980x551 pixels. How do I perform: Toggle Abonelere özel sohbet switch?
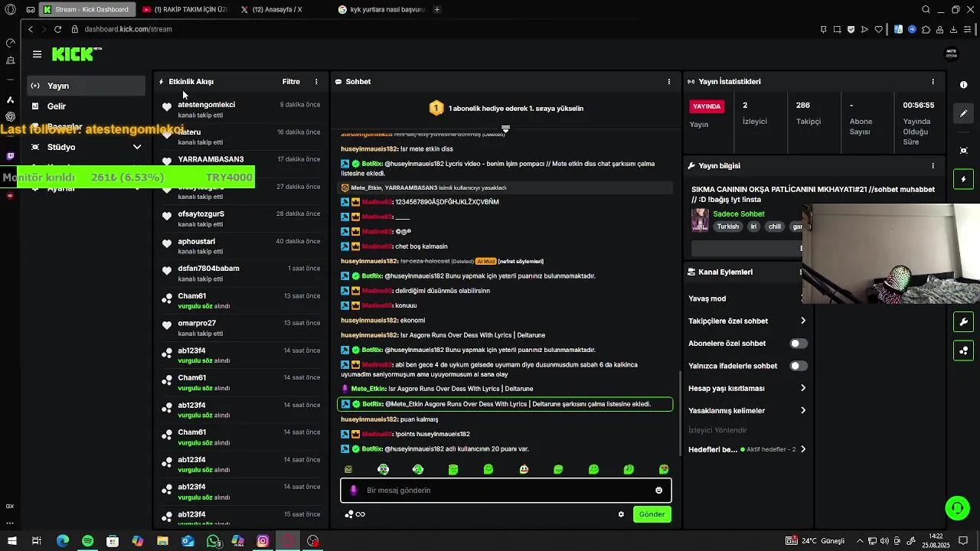(x=799, y=344)
